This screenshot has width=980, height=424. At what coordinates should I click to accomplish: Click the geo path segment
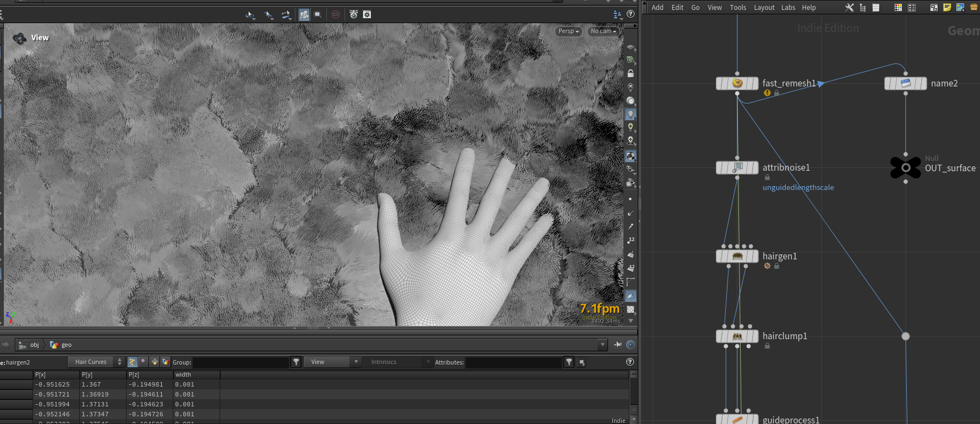pos(61,345)
